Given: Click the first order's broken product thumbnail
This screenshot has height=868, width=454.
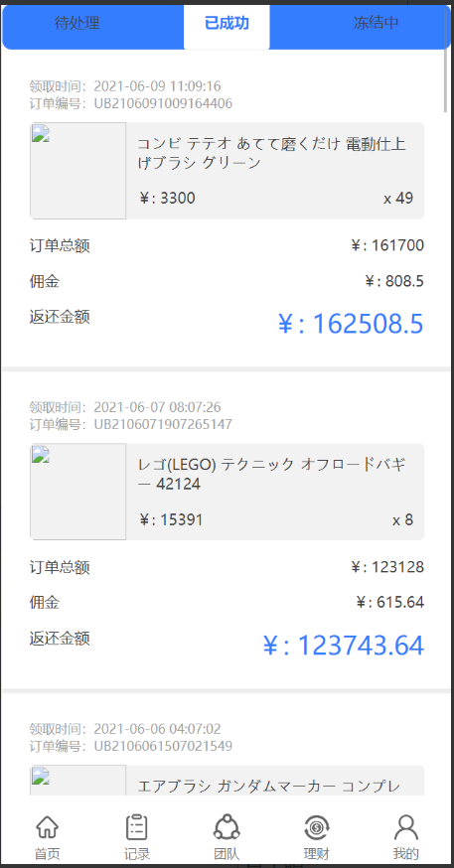Looking at the screenshot, I should click(x=77, y=171).
